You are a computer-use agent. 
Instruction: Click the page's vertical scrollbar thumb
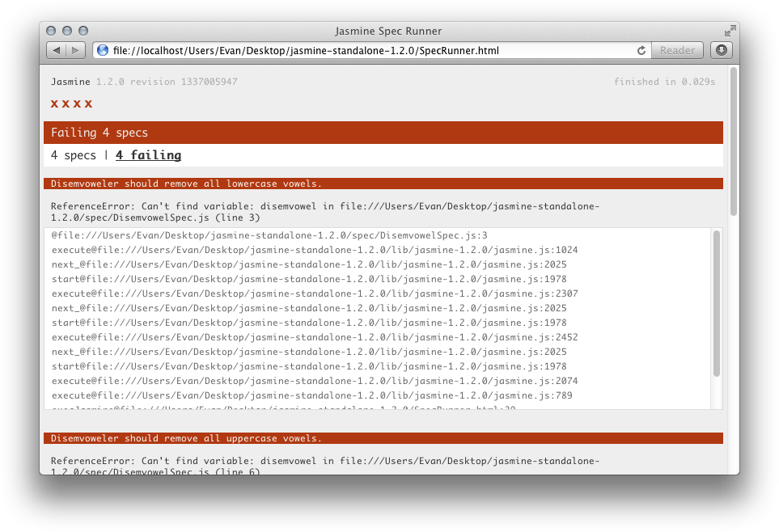[733, 141]
